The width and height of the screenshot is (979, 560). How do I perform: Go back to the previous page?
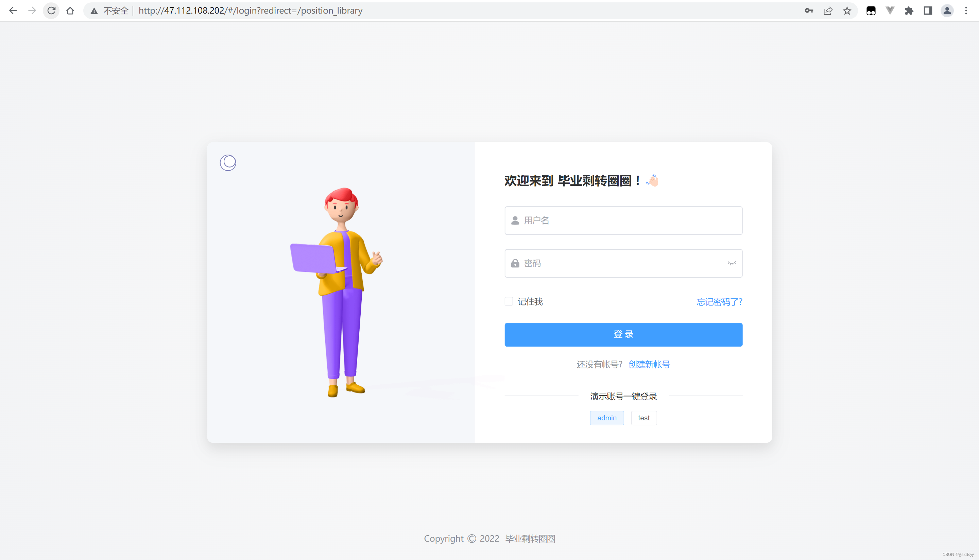pyautogui.click(x=13, y=11)
